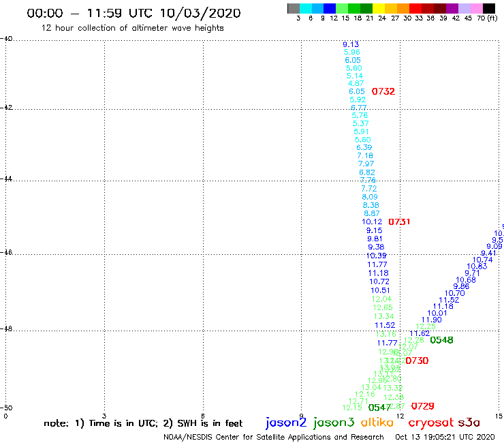The image size is (504, 443).
Task: Select the 4.87 wave height reading
Action: pos(356,83)
